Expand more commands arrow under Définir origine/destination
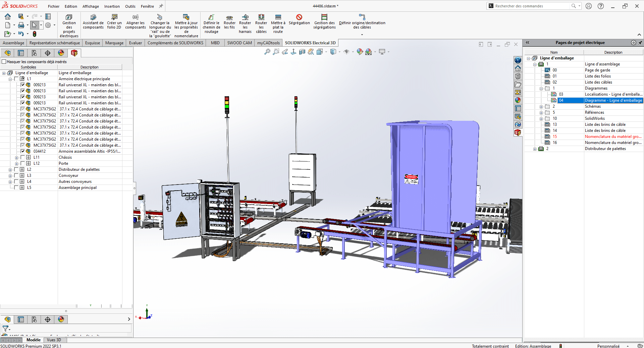The height and width of the screenshot is (348, 644). [x=362, y=35]
